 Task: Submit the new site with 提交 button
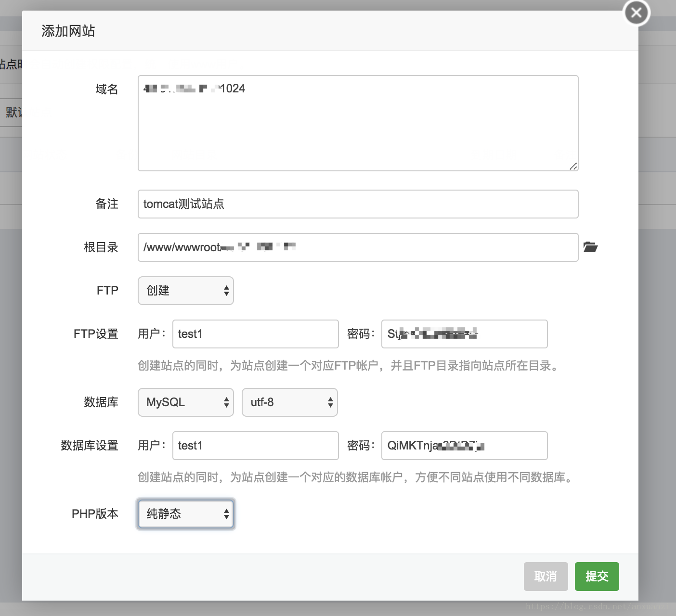pyautogui.click(x=597, y=576)
